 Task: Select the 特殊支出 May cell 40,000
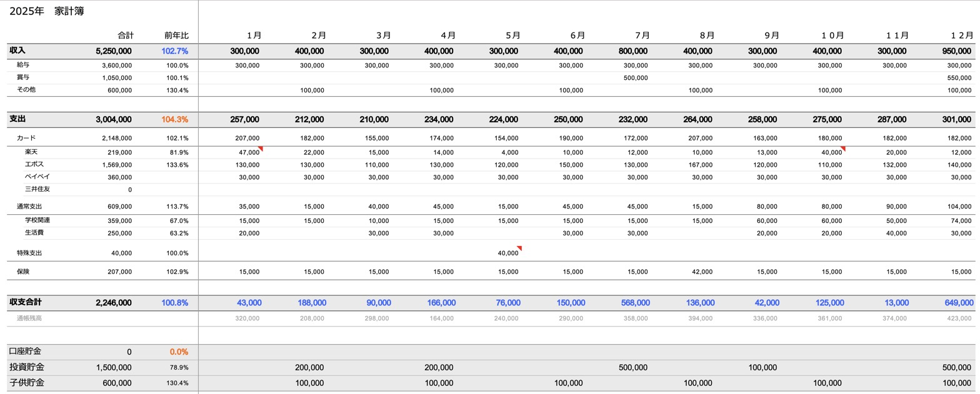[508, 254]
